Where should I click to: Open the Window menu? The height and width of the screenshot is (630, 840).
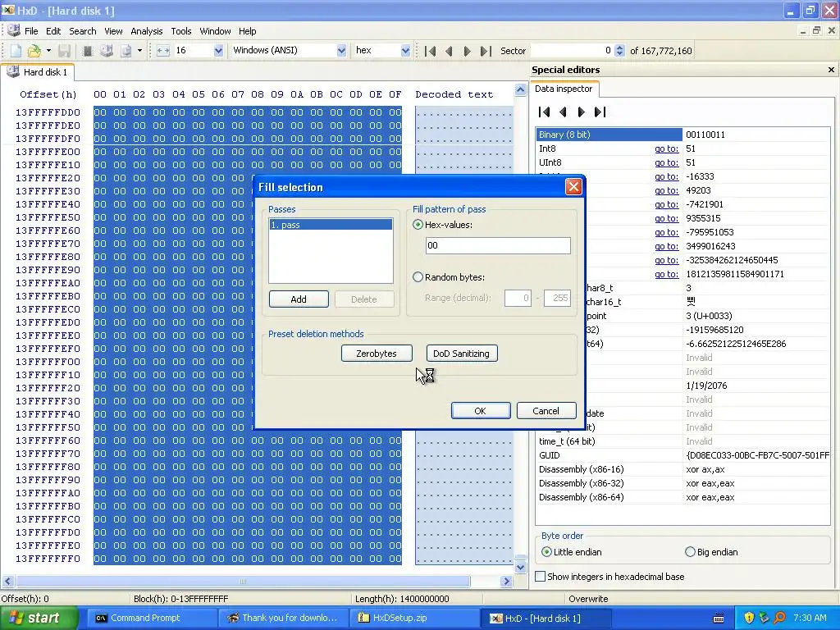pyautogui.click(x=215, y=31)
